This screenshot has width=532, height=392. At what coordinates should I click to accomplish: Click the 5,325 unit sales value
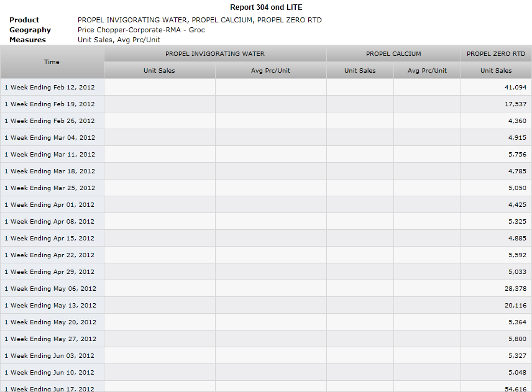coord(518,221)
